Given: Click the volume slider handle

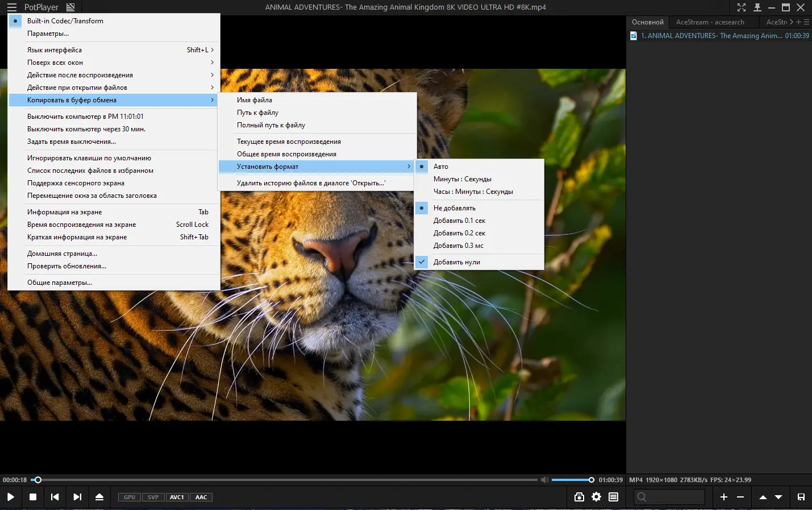Looking at the screenshot, I should click(x=591, y=480).
